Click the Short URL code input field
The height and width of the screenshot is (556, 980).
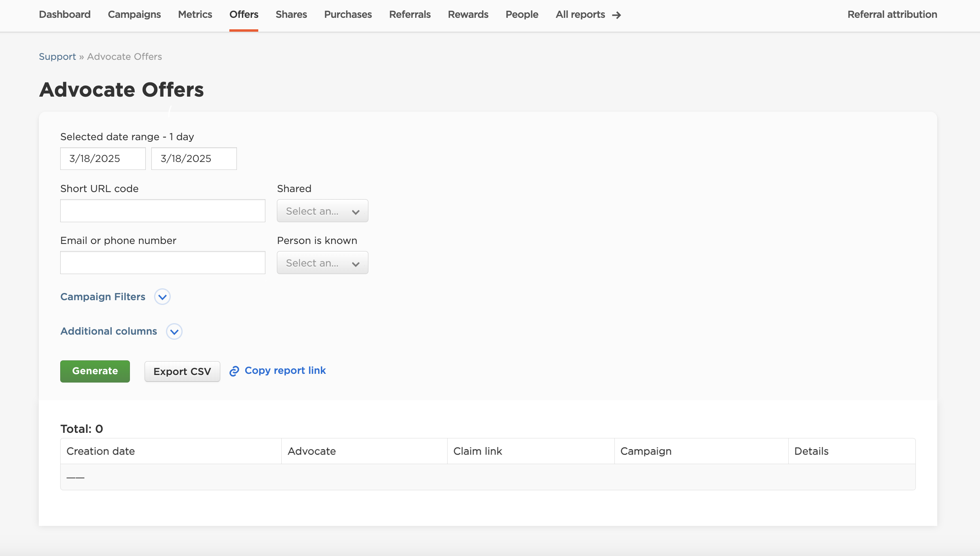click(162, 210)
